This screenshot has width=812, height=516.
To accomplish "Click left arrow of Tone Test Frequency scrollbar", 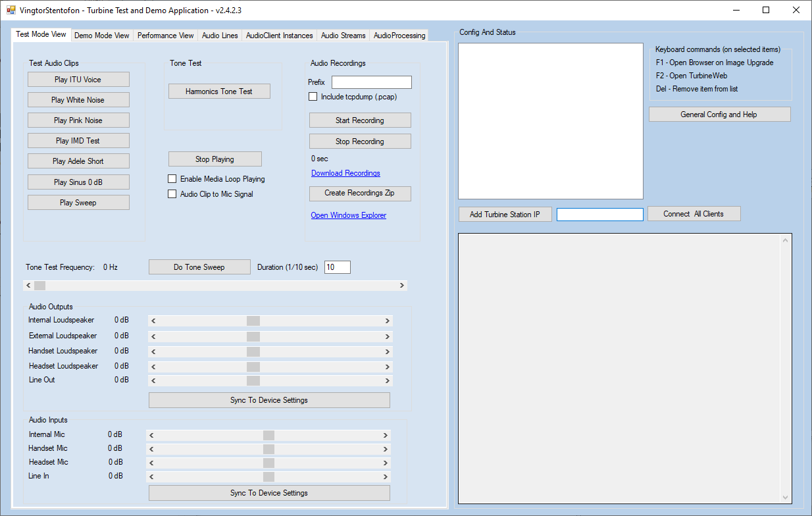I will click(x=28, y=286).
